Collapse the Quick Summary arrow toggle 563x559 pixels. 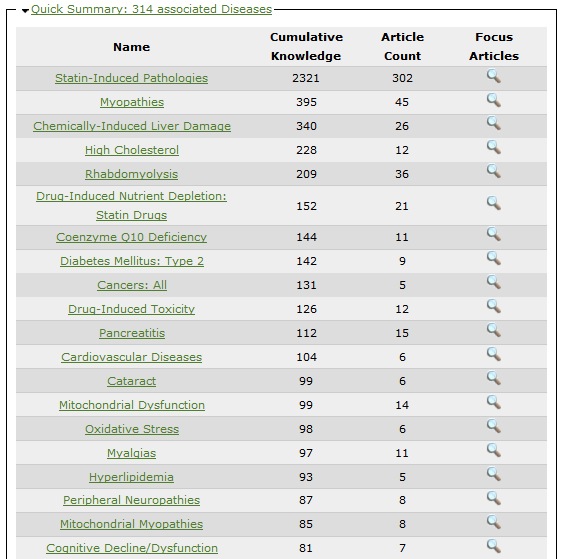tap(25, 11)
